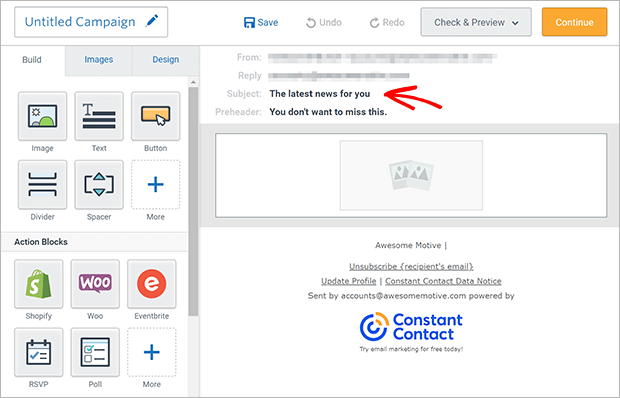Click the orange Continue button
The width and height of the screenshot is (620, 398).
(575, 22)
